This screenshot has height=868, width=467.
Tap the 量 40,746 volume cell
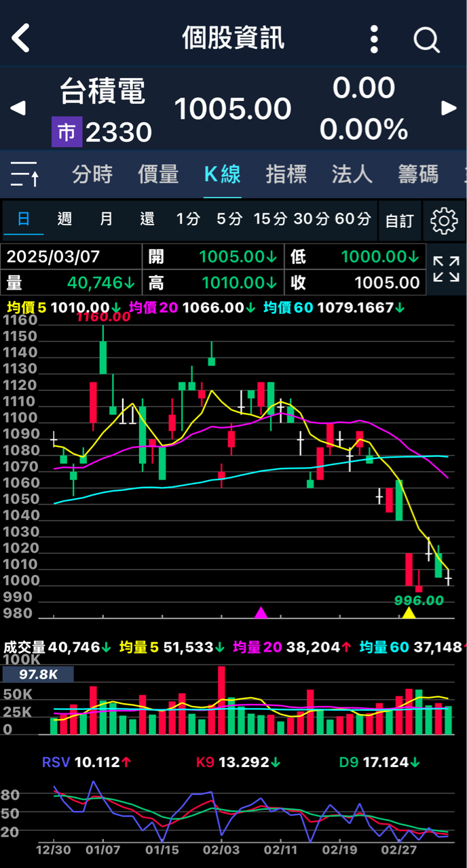(x=72, y=282)
